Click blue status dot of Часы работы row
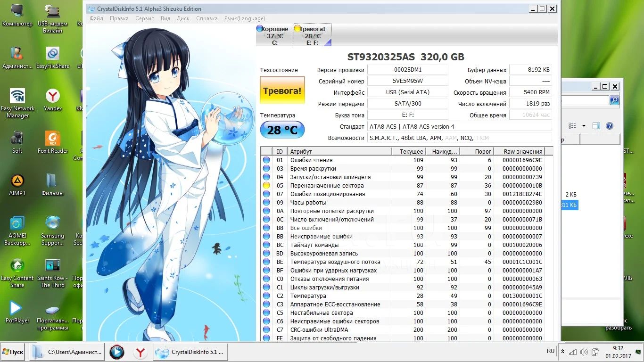 click(266, 203)
